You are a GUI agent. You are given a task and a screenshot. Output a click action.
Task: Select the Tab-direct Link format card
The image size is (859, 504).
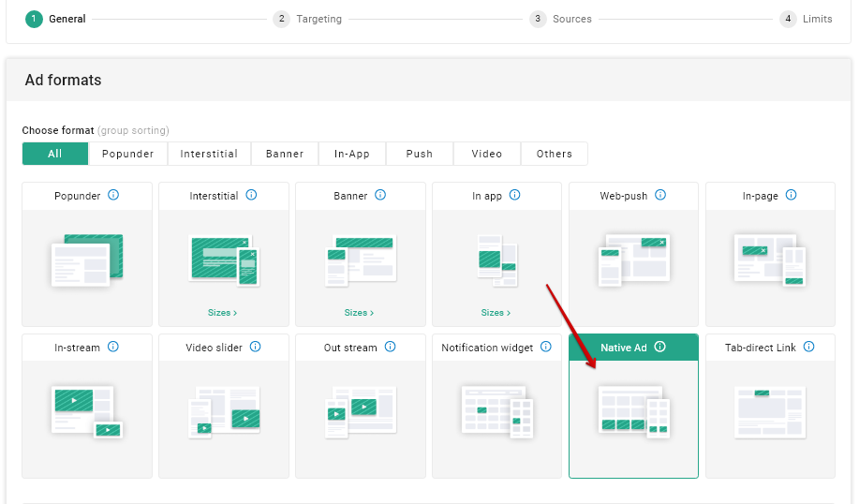click(769, 412)
